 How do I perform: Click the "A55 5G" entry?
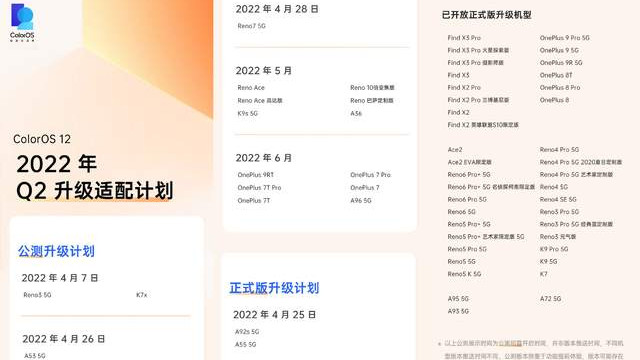[x=246, y=344]
